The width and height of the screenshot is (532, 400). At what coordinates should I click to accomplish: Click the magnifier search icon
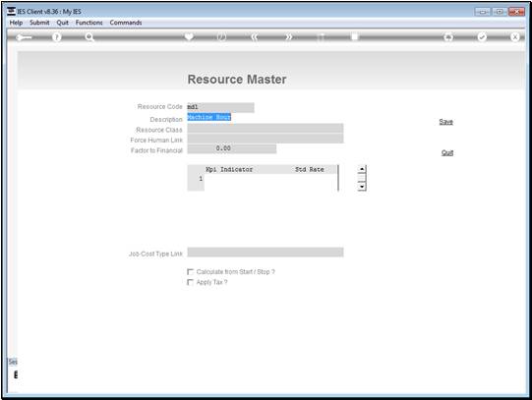(89, 37)
